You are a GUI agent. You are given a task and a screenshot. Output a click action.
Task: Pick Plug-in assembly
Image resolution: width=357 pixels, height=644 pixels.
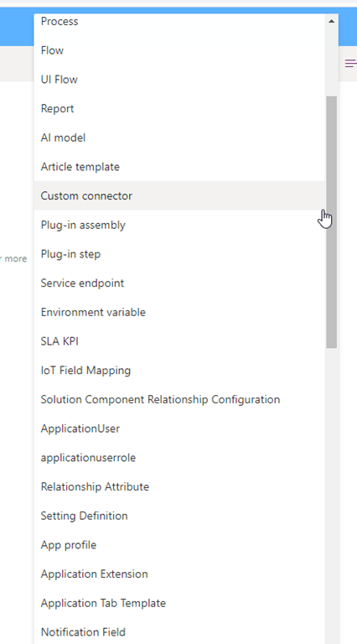[x=179, y=225]
